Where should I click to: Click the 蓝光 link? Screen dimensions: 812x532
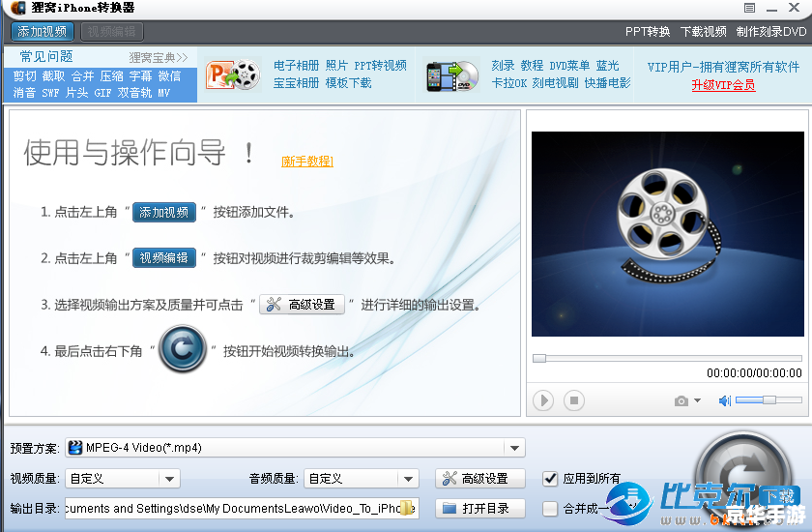607,65
